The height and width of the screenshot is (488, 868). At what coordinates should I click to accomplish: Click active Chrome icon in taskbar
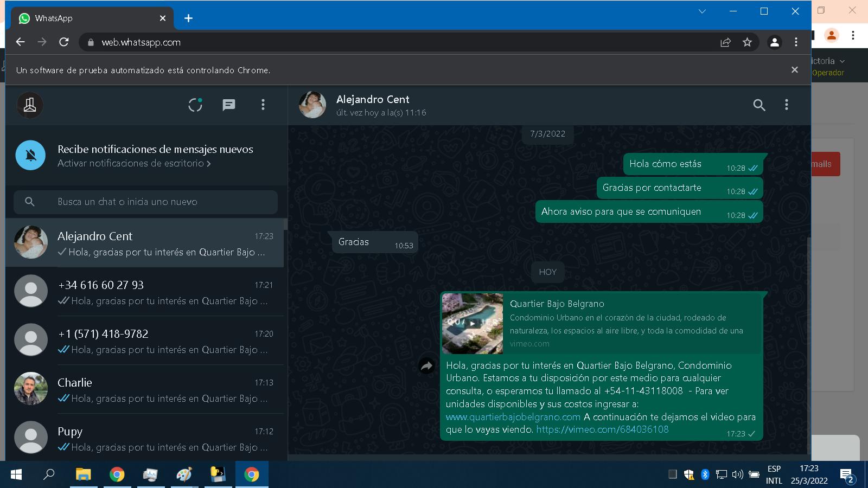click(x=251, y=474)
